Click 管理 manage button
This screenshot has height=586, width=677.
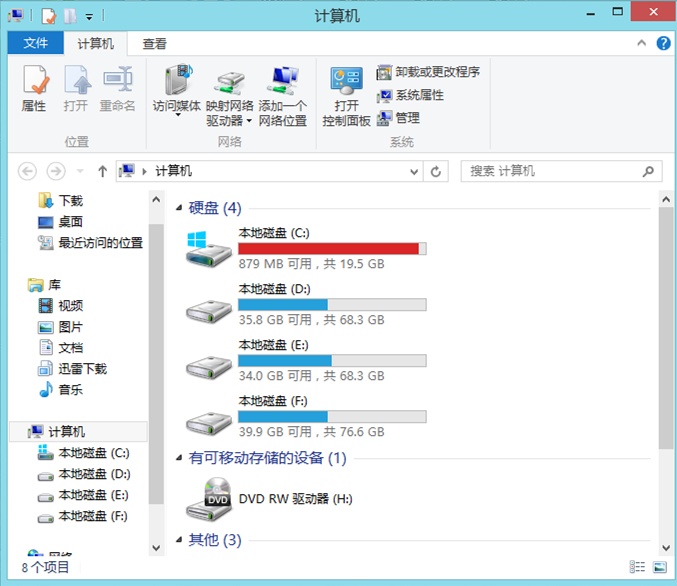click(398, 118)
